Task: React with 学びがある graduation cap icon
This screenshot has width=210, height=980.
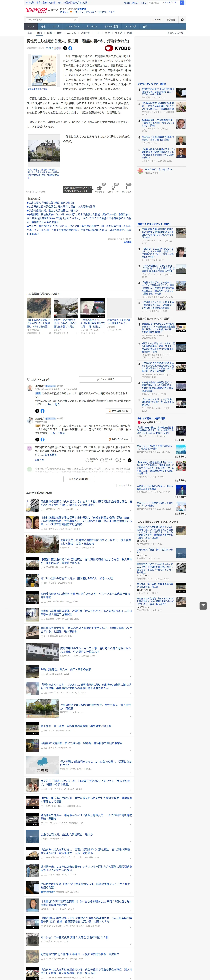Action: [x=100, y=188]
